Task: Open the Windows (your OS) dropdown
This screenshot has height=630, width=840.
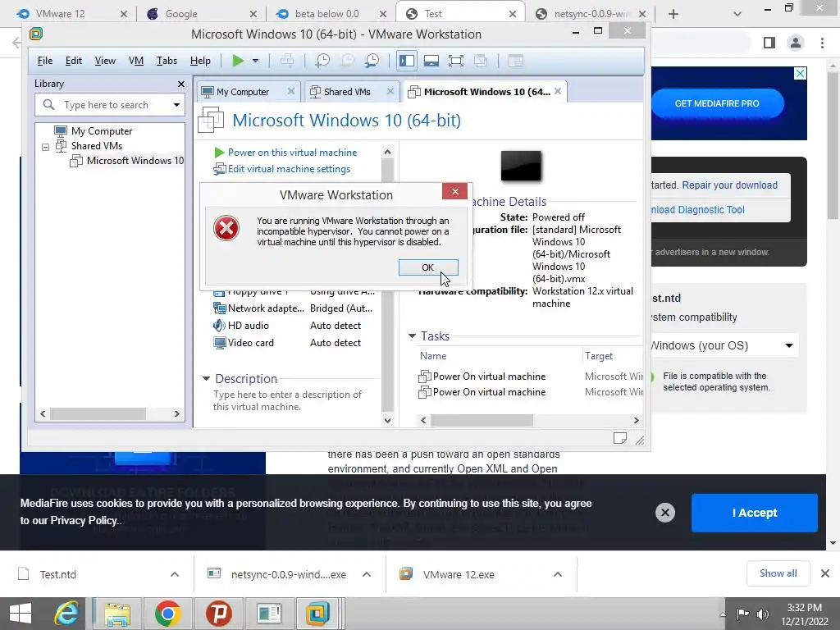Action: pyautogui.click(x=722, y=345)
